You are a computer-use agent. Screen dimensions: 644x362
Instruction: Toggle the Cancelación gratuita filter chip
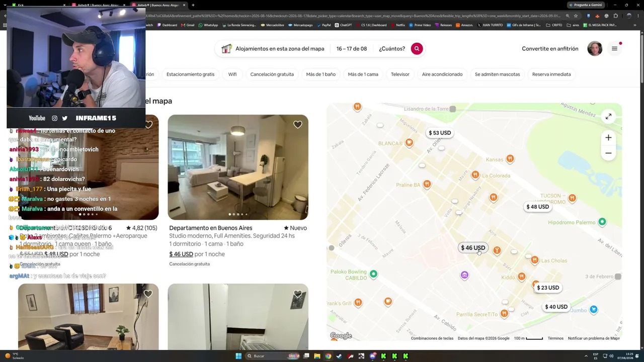pyautogui.click(x=272, y=74)
